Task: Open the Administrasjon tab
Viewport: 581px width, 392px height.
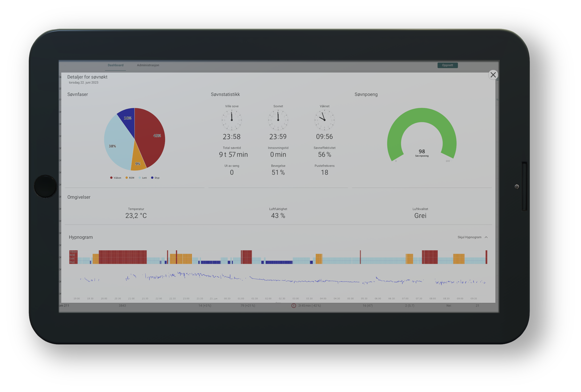Action: point(148,65)
